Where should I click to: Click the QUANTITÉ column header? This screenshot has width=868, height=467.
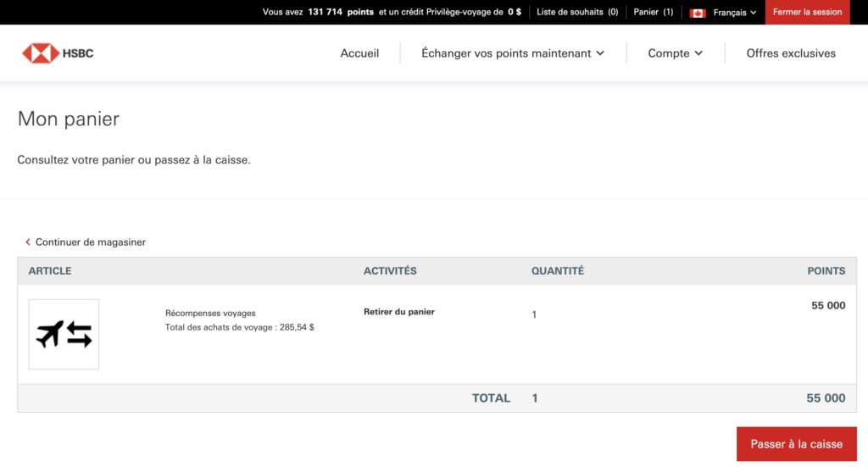[x=558, y=270]
